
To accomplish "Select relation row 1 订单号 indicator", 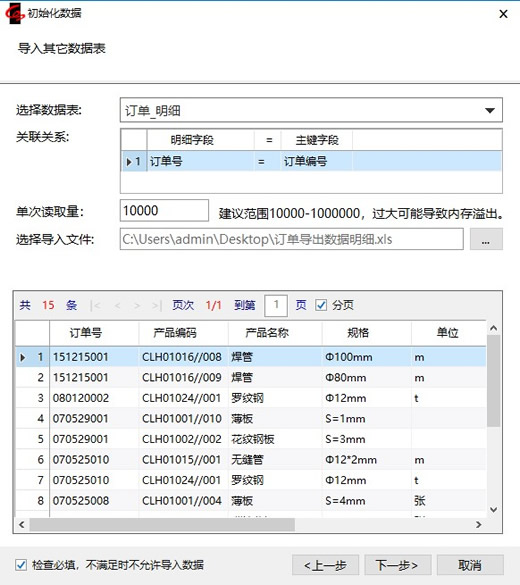I will point(134,162).
